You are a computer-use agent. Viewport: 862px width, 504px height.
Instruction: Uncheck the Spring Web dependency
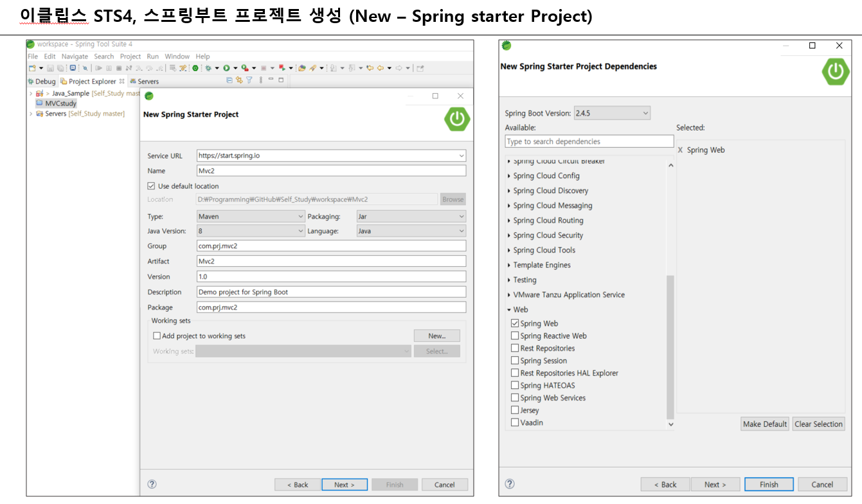(x=515, y=323)
